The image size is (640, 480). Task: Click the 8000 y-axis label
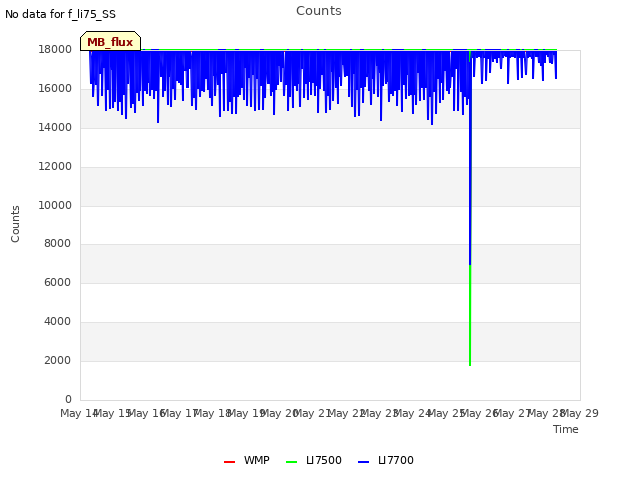click(58, 243)
